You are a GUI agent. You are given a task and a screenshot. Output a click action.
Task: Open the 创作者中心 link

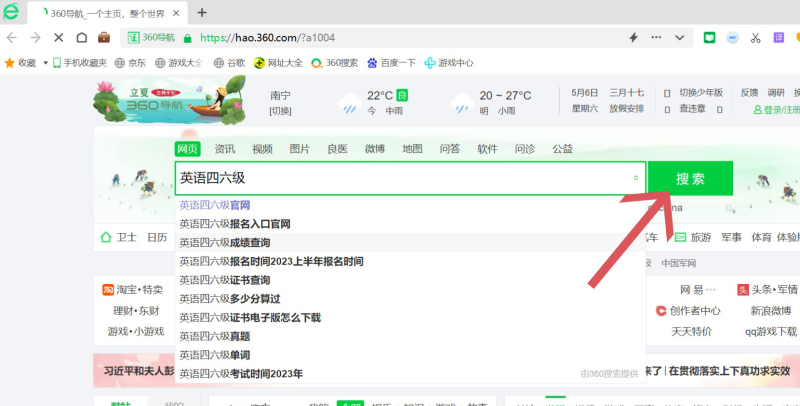[x=688, y=311]
